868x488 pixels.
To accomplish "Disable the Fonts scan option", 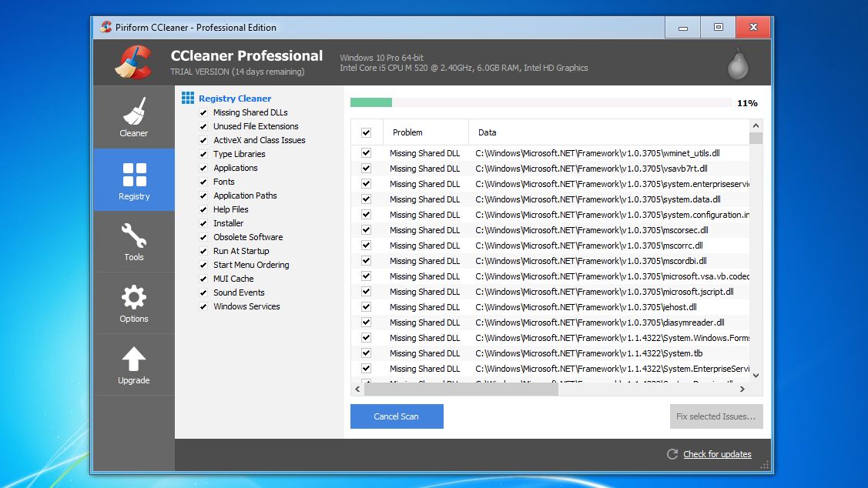I will [x=203, y=182].
